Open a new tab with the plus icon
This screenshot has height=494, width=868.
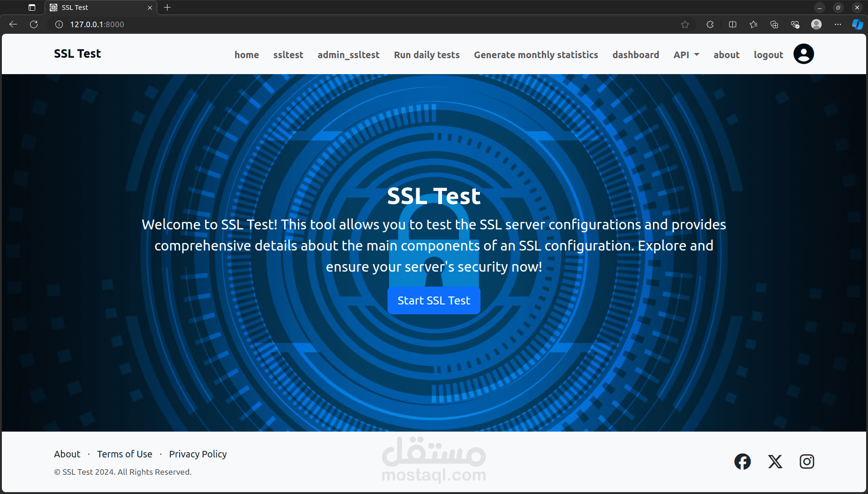click(x=168, y=8)
